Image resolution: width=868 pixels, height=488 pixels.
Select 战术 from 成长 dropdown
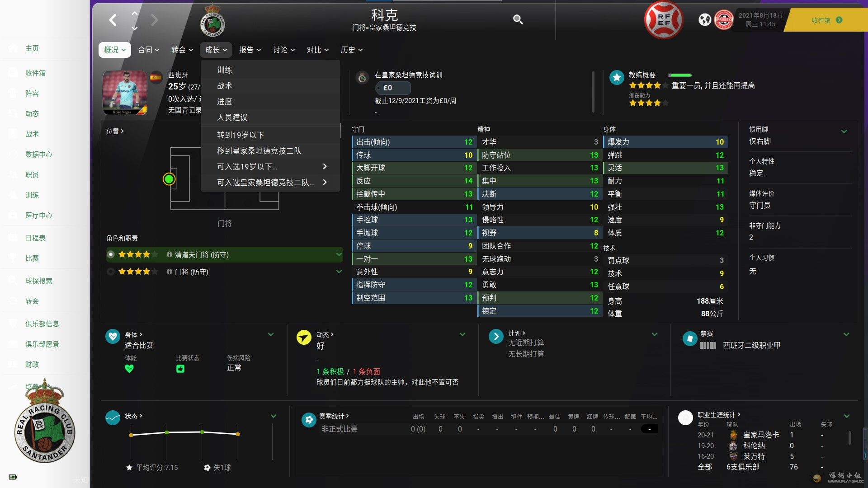(270, 86)
